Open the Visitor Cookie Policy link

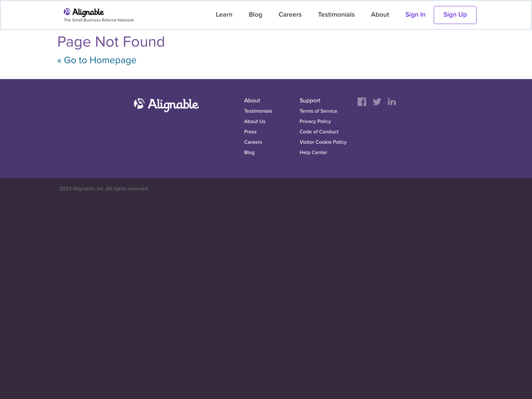(x=323, y=142)
